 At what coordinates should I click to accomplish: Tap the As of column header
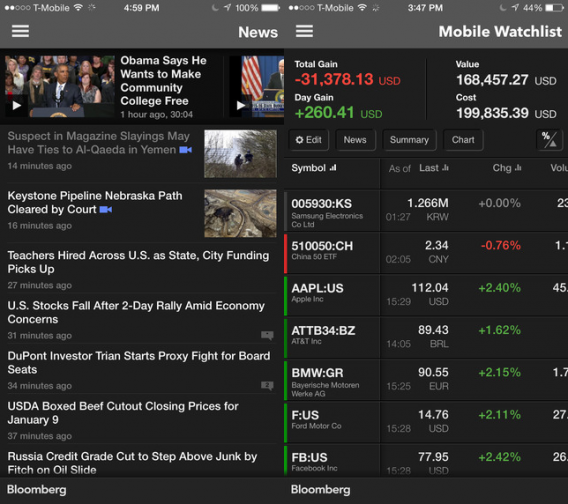click(x=400, y=168)
